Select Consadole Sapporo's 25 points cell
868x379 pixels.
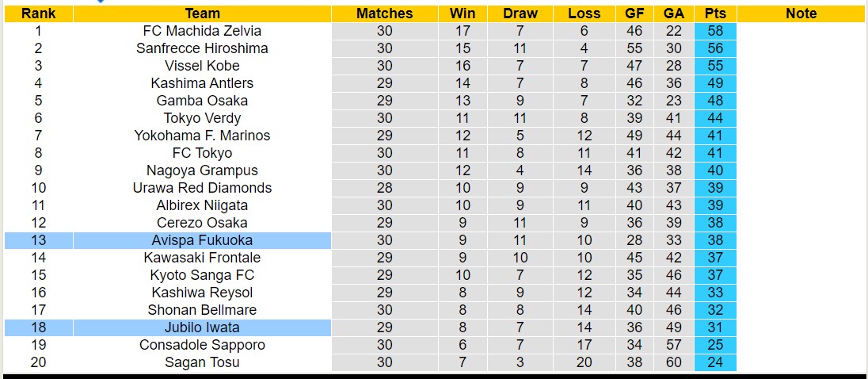(715, 345)
